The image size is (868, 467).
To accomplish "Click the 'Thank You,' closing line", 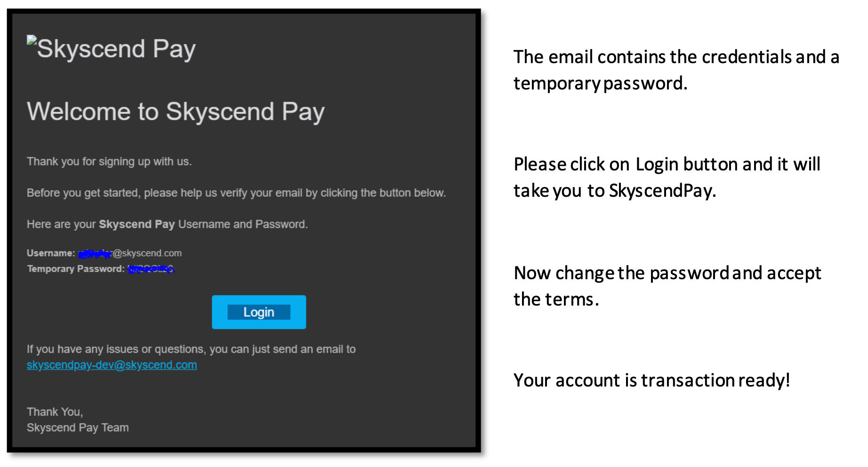I will (55, 412).
